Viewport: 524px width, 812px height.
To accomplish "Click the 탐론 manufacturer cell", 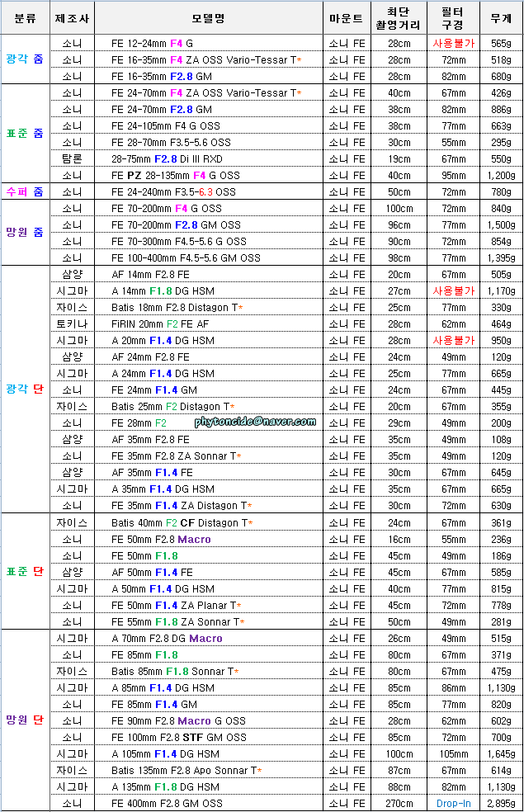I will click(72, 159).
